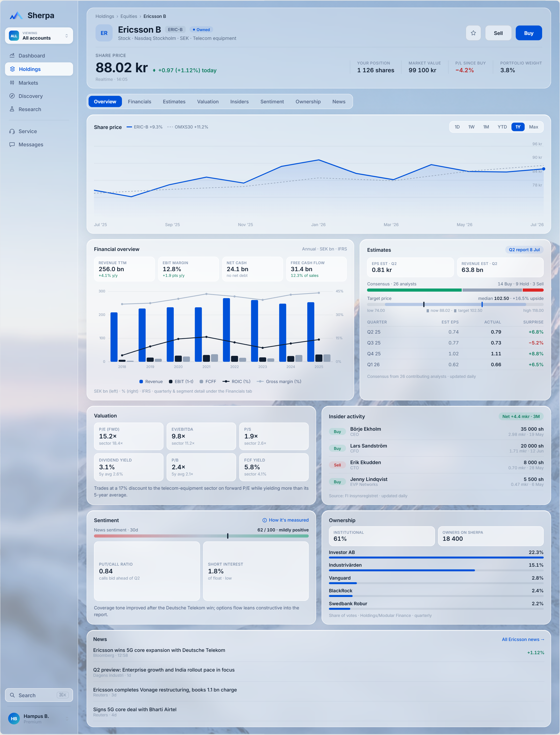This screenshot has height=735, width=560.
Task: Open Service support item
Action: tap(39, 131)
